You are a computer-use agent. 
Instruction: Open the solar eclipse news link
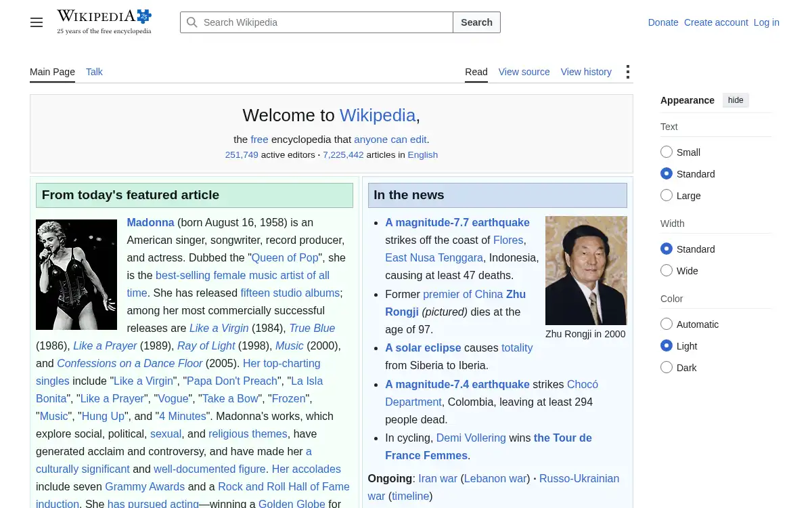pyautogui.click(x=423, y=347)
